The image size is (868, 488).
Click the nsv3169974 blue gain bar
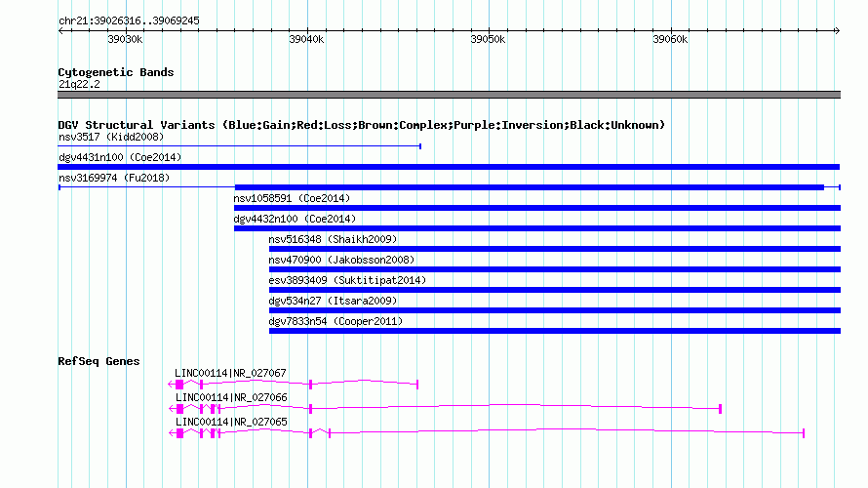pos(530,187)
